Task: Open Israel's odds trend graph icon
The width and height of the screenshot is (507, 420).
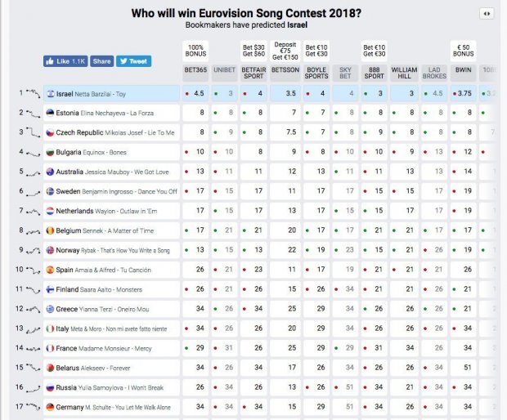Action: point(34,94)
